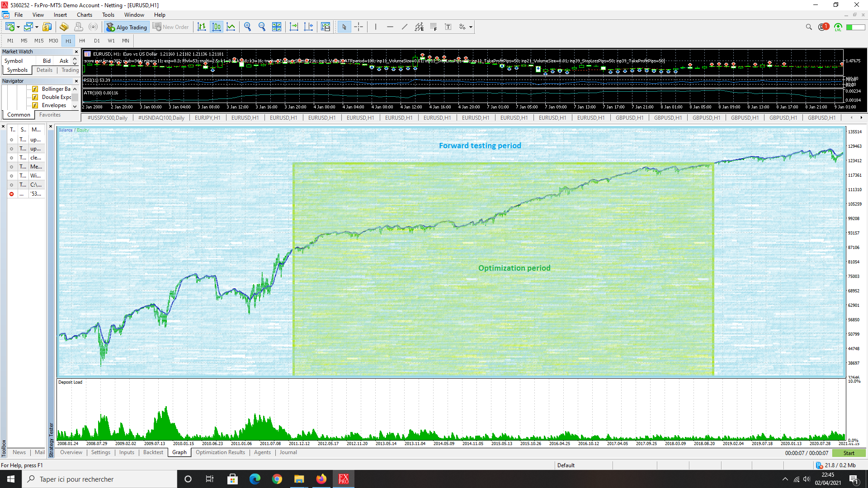Click the Windows search box
The image size is (868, 488).
click(x=99, y=479)
